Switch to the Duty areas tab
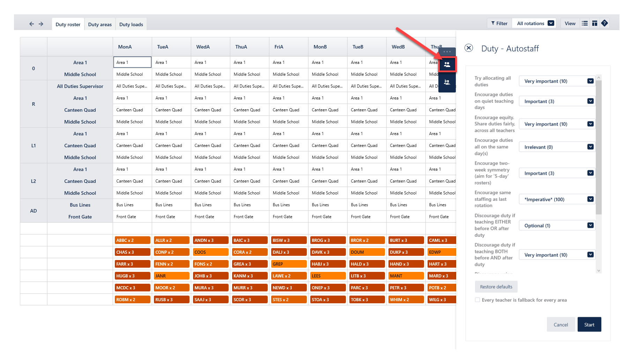 tap(100, 24)
